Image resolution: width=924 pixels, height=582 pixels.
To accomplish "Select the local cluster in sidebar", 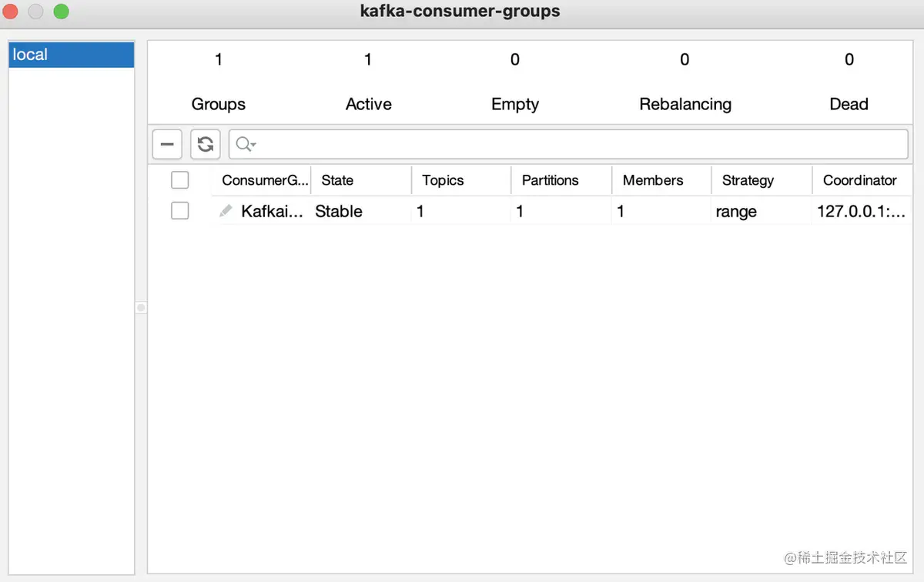I will pos(71,55).
